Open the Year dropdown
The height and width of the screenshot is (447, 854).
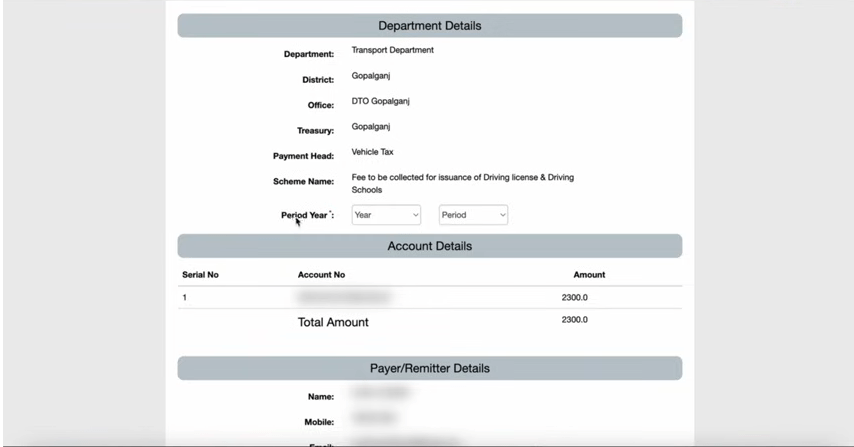pyautogui.click(x=386, y=215)
